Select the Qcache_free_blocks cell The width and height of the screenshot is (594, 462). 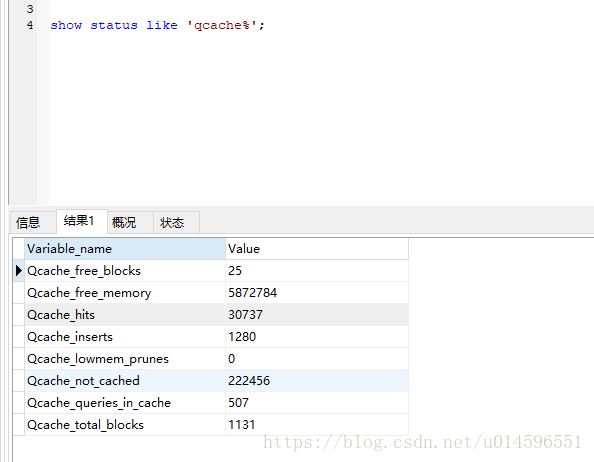click(125, 271)
